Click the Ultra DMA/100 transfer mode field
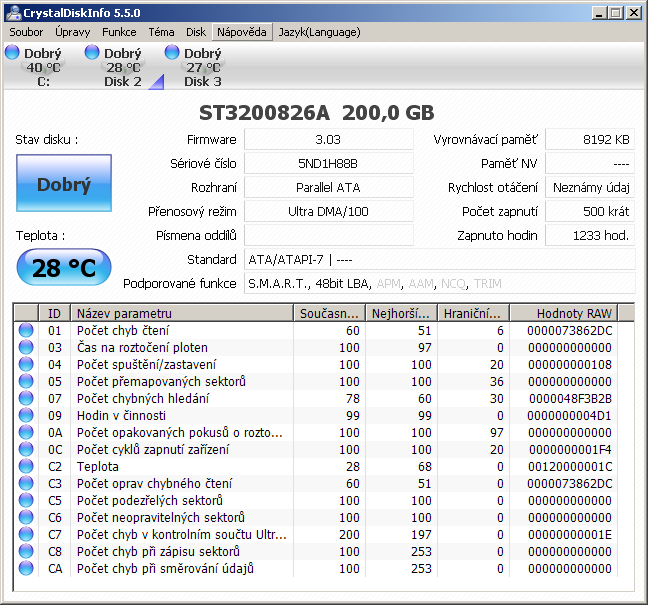The image size is (648, 605). pos(329,212)
